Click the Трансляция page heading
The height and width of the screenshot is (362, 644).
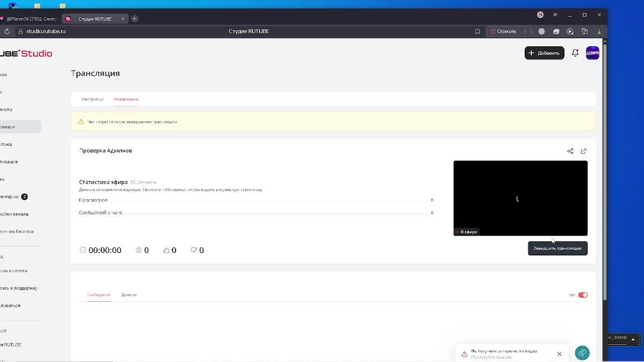click(x=96, y=73)
